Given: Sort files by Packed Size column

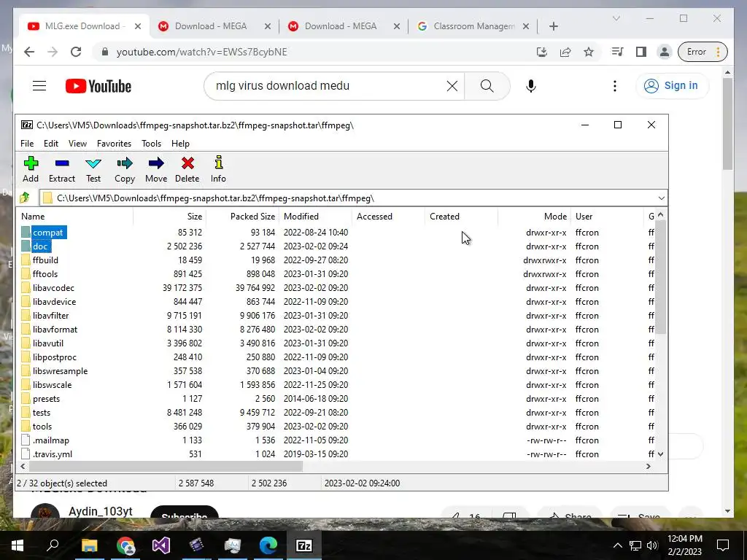Looking at the screenshot, I should pos(242,216).
